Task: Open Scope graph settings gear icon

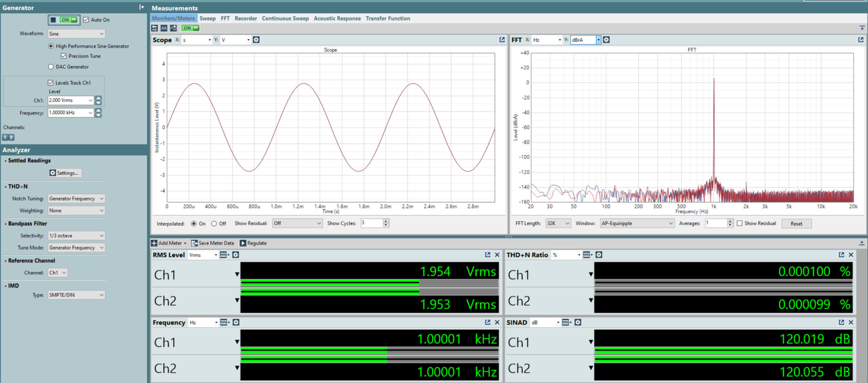Action: (x=256, y=40)
